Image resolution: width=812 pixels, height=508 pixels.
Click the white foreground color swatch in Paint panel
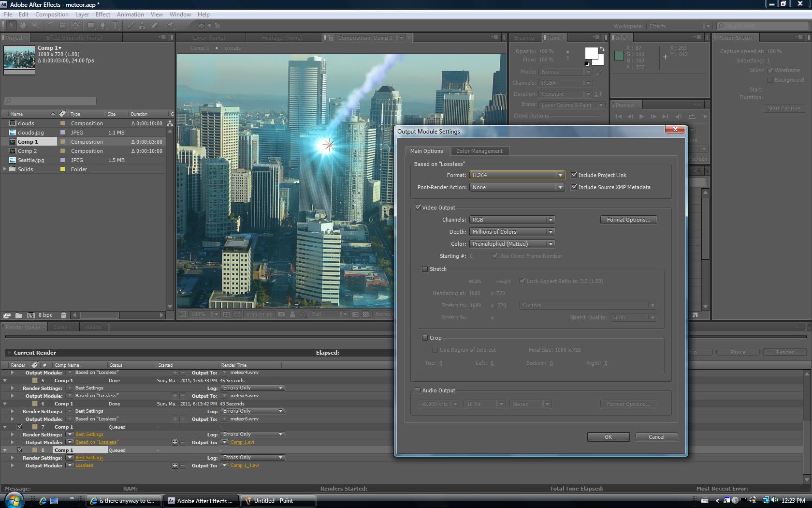[x=591, y=53]
